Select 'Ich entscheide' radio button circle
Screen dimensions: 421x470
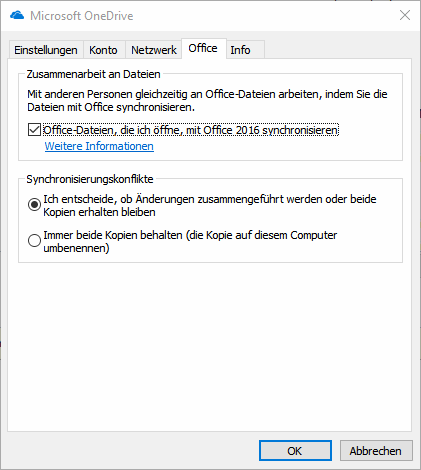click(34, 204)
